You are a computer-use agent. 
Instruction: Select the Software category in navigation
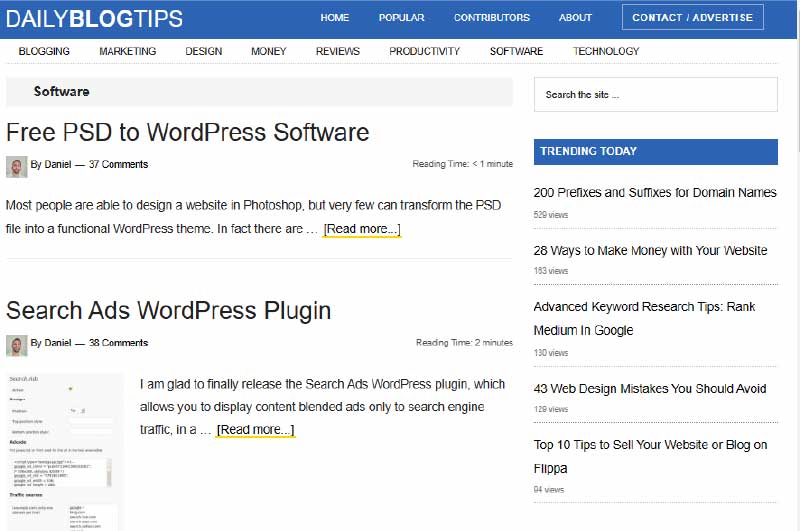[516, 51]
